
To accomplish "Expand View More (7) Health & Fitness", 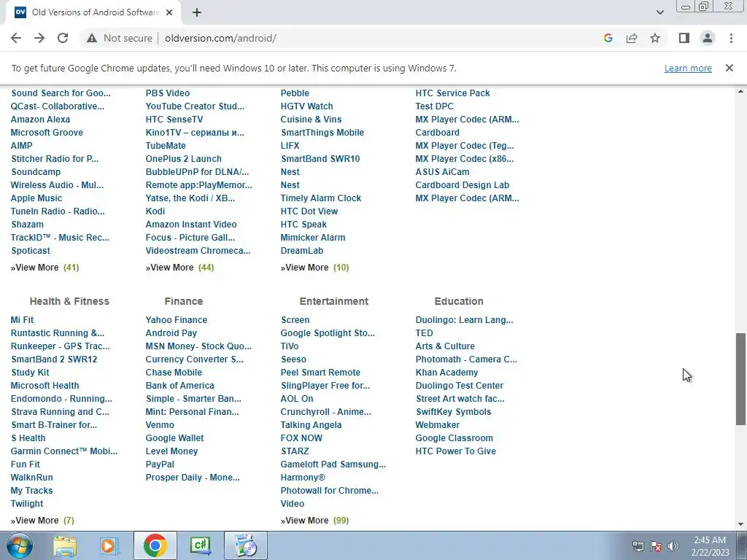I will (42, 521).
